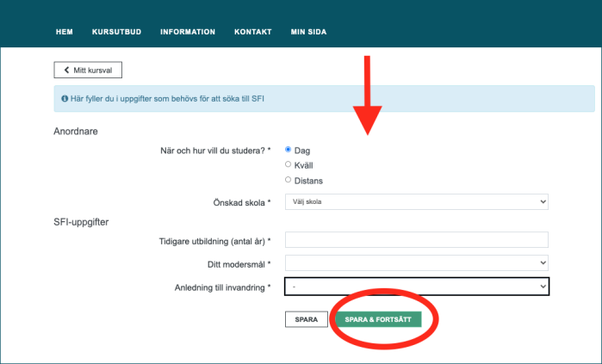This screenshot has height=364, width=602.
Task: Pick the Distans radio button
Action: 288,180
